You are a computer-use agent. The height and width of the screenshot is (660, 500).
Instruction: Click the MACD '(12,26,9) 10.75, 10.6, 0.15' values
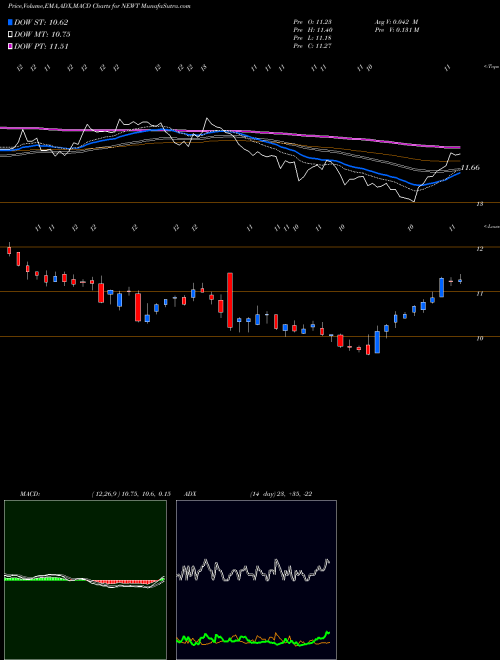(x=131, y=494)
